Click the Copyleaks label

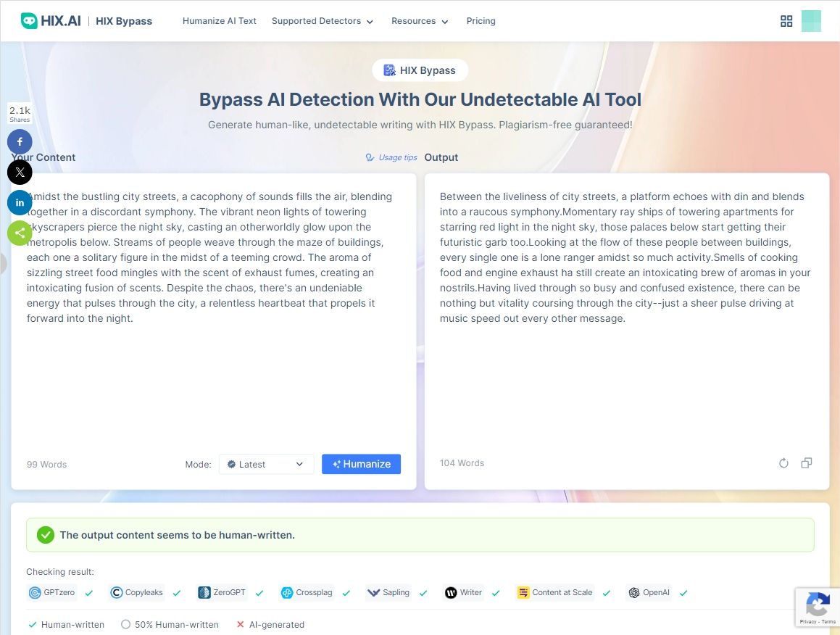pos(144,593)
